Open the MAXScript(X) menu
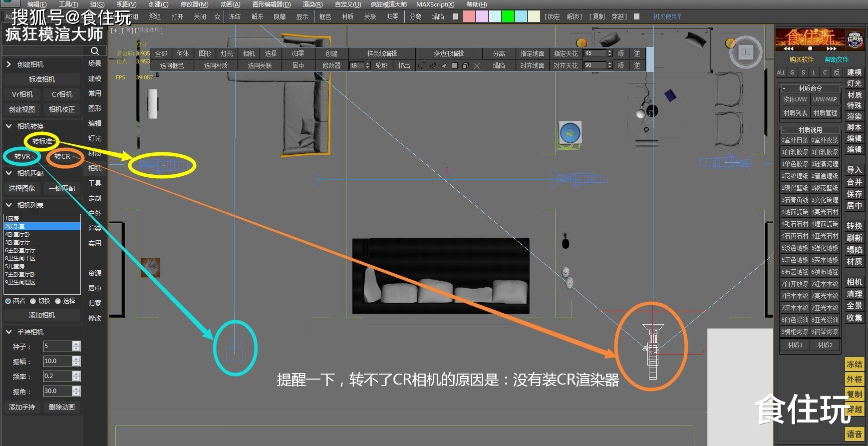The width and height of the screenshot is (868, 446). 435,4
